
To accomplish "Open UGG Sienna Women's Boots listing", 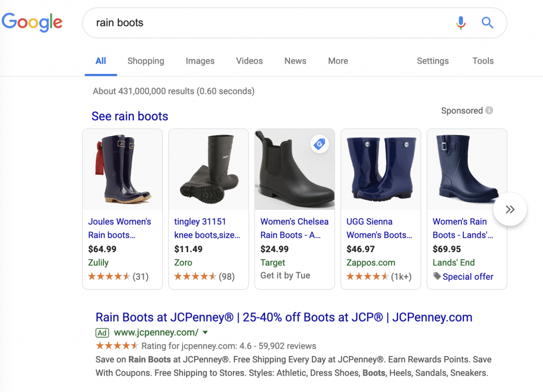I will click(x=379, y=228).
